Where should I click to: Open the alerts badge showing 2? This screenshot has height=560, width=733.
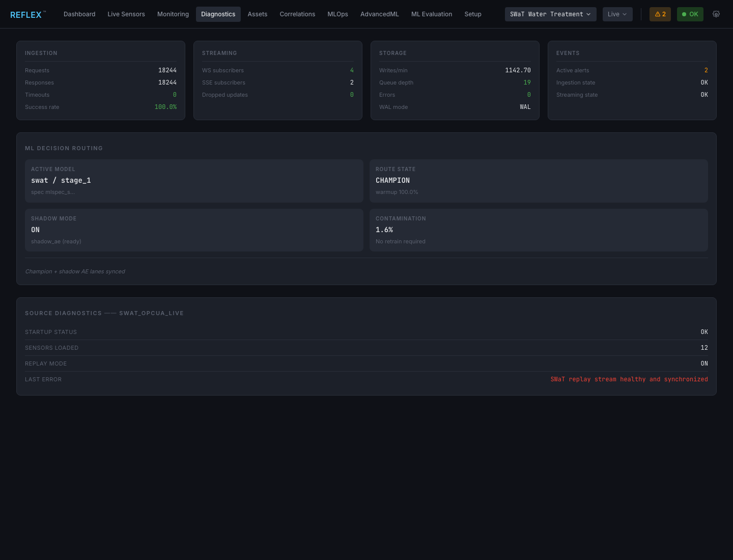(660, 14)
